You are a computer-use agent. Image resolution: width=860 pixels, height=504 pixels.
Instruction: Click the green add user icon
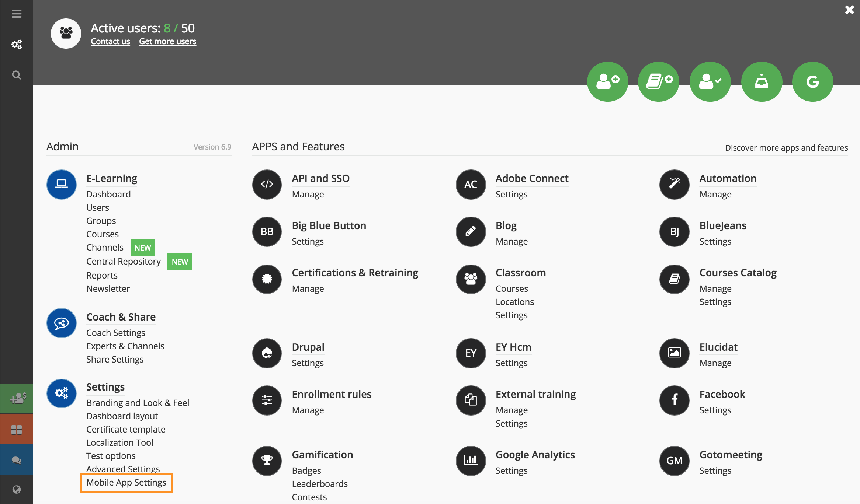(x=607, y=81)
